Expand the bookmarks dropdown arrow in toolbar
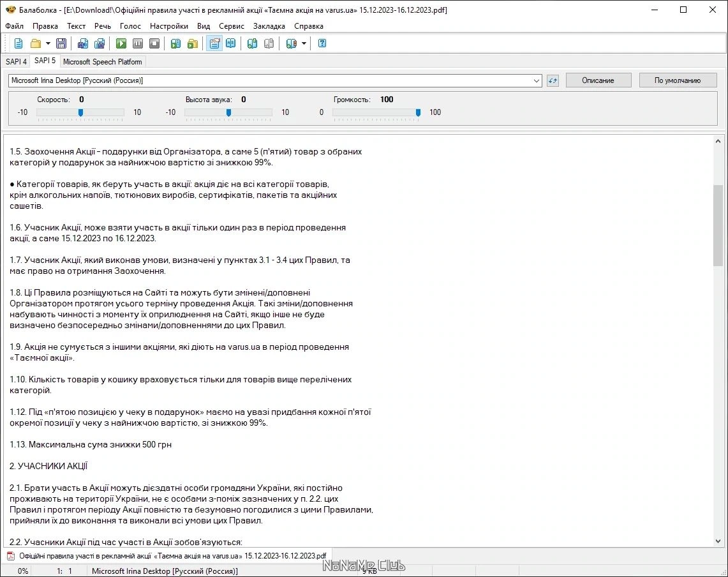 304,43
